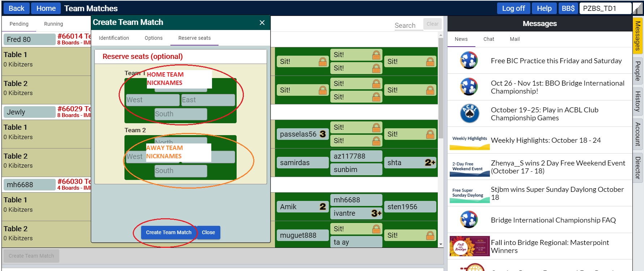Click the Search field
644x271 pixels.
pos(408,25)
